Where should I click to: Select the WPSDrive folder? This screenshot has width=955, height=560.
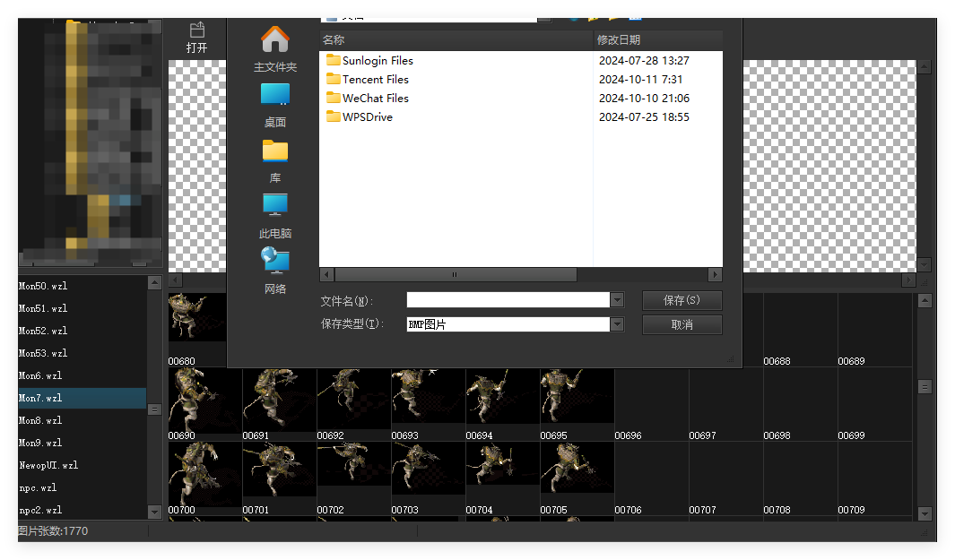360,116
